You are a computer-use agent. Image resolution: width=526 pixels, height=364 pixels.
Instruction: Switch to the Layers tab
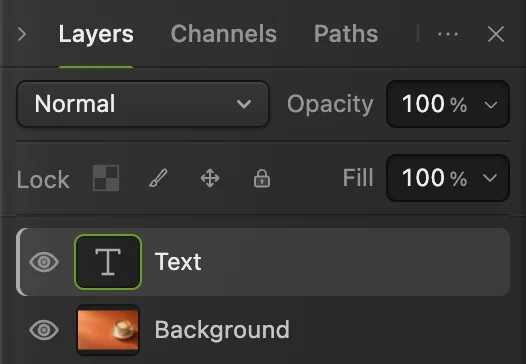click(x=96, y=34)
